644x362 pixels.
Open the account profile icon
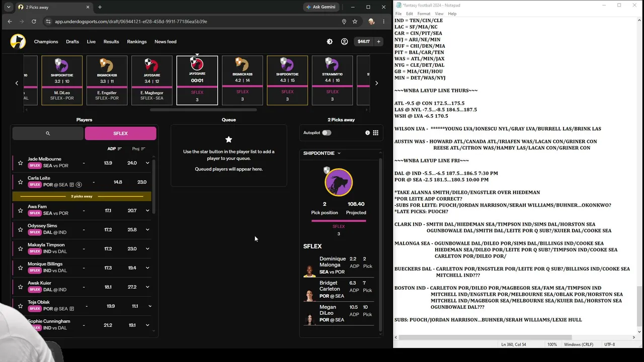tap(344, 42)
